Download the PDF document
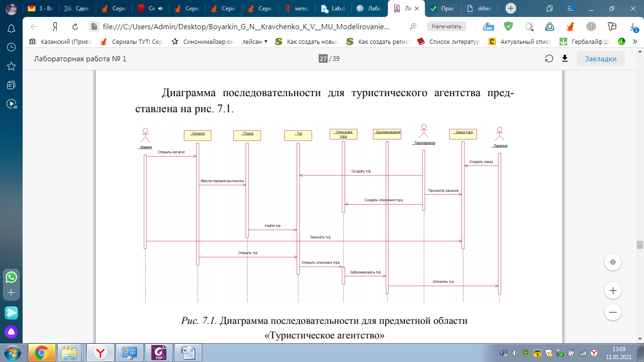Image resolution: width=644 pixels, height=362 pixels. pyautogui.click(x=565, y=58)
